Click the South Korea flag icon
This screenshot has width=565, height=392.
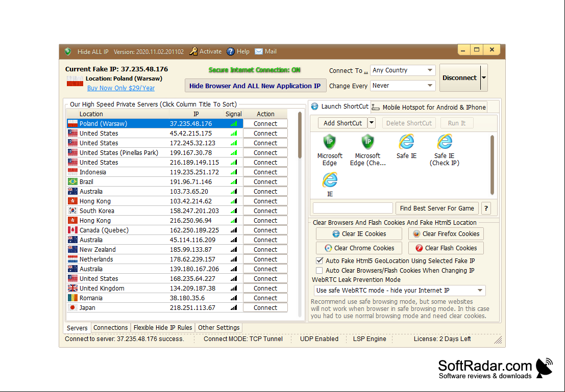72,211
